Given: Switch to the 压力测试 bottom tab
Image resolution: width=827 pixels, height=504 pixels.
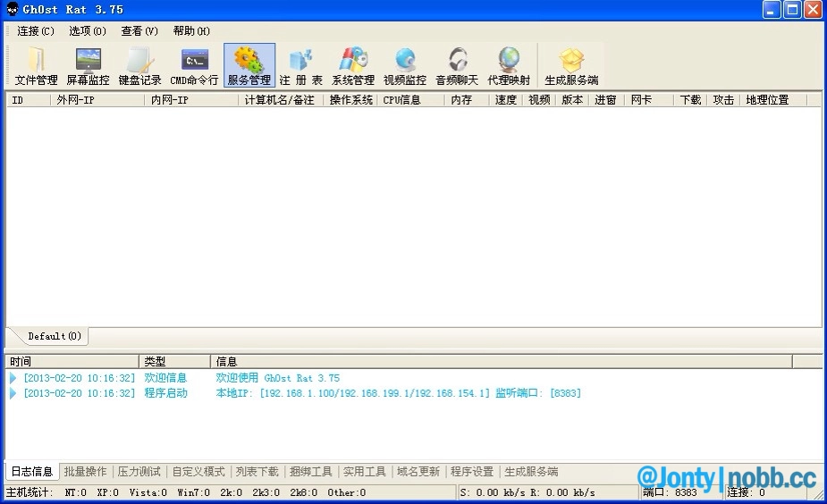Looking at the screenshot, I should coord(139,472).
